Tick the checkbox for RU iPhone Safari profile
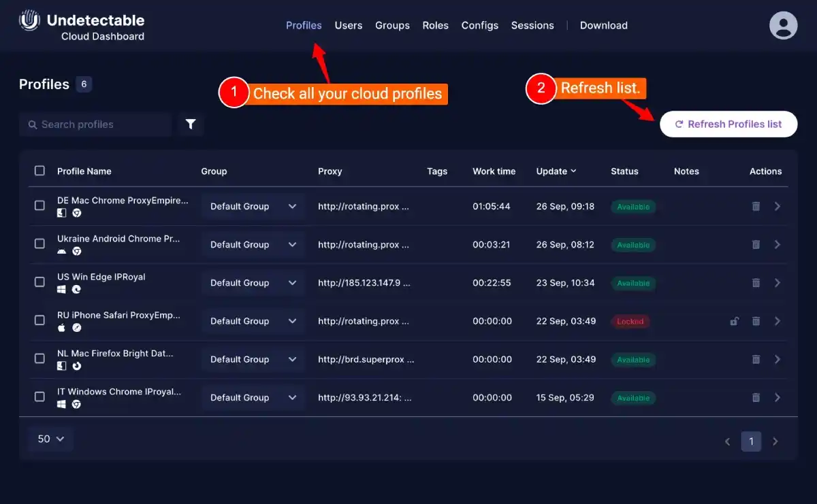 [x=39, y=320]
